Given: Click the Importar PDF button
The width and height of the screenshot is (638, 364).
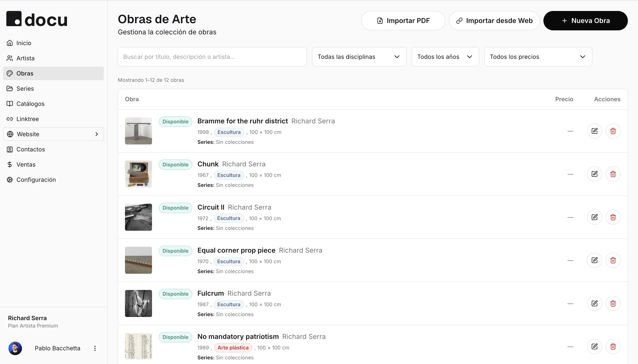Looking at the screenshot, I should click(403, 21).
